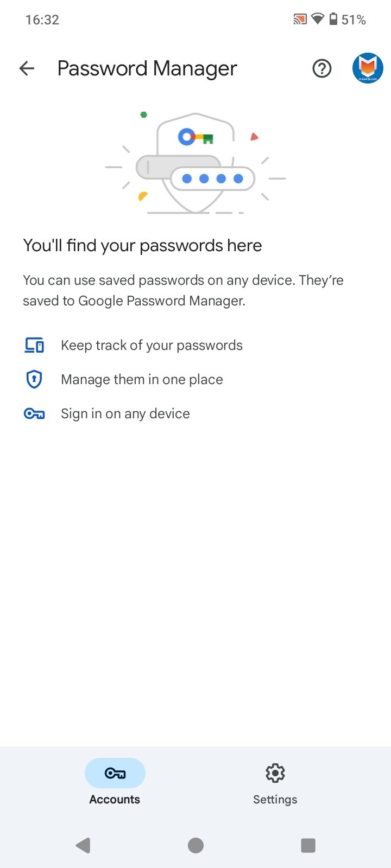The image size is (391, 868).
Task: Switch to the Accounts tab
Action: coord(115,782)
